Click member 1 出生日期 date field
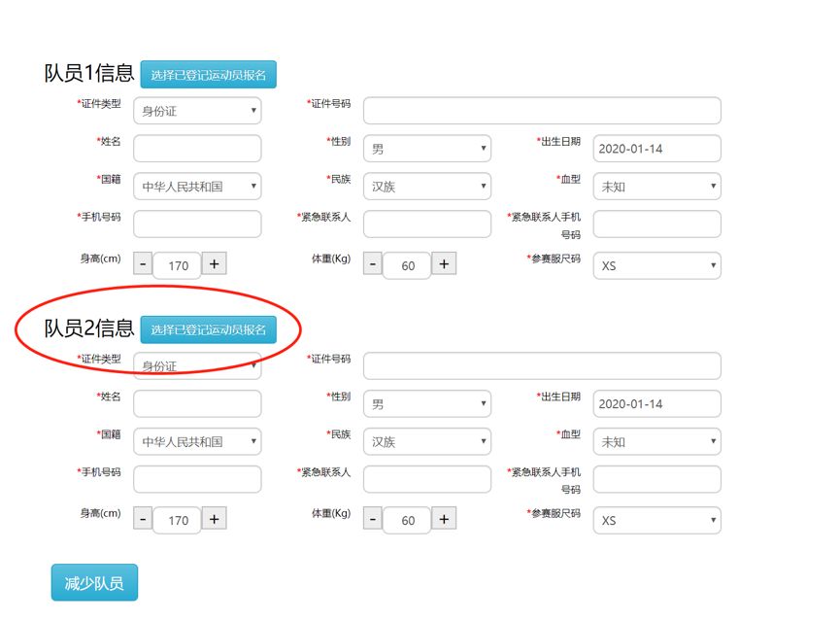The height and width of the screenshot is (621, 840). pyautogui.click(x=656, y=149)
